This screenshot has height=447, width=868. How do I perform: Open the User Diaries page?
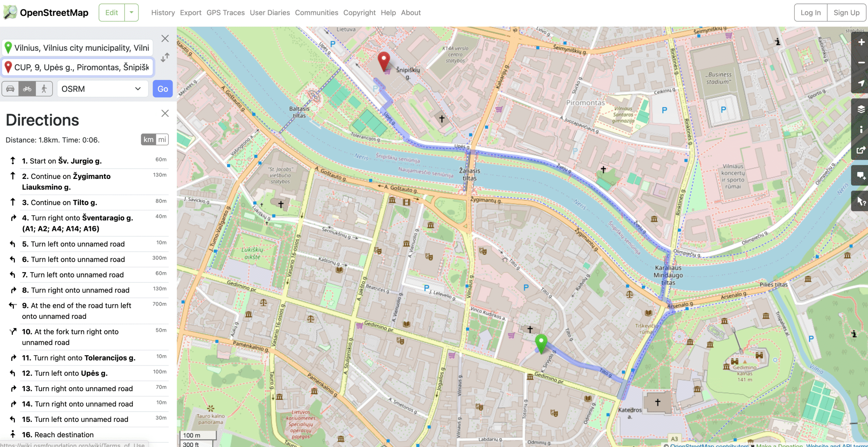pos(270,13)
